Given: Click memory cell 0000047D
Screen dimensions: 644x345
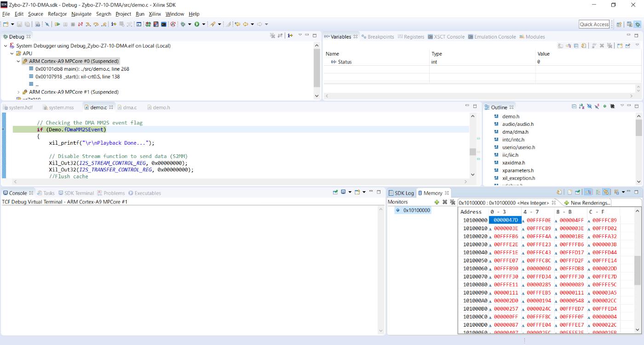Looking at the screenshot, I should click(505, 220).
